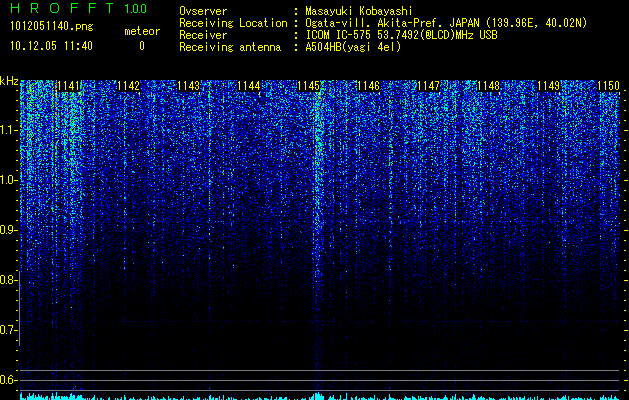Click the Receiving antenna label
629x400 pixels.
(x=230, y=47)
